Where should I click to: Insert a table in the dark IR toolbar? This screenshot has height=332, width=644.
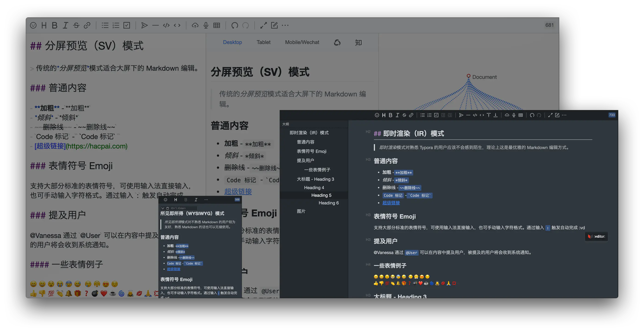click(521, 115)
